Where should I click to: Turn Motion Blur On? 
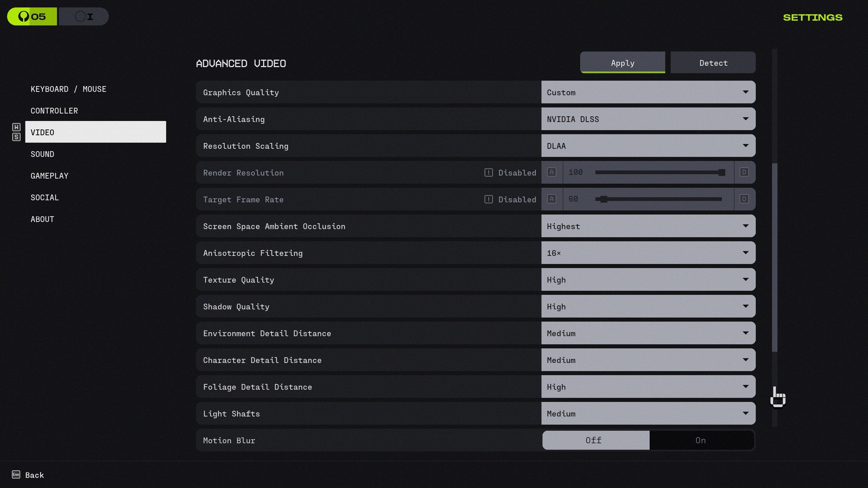pos(701,440)
